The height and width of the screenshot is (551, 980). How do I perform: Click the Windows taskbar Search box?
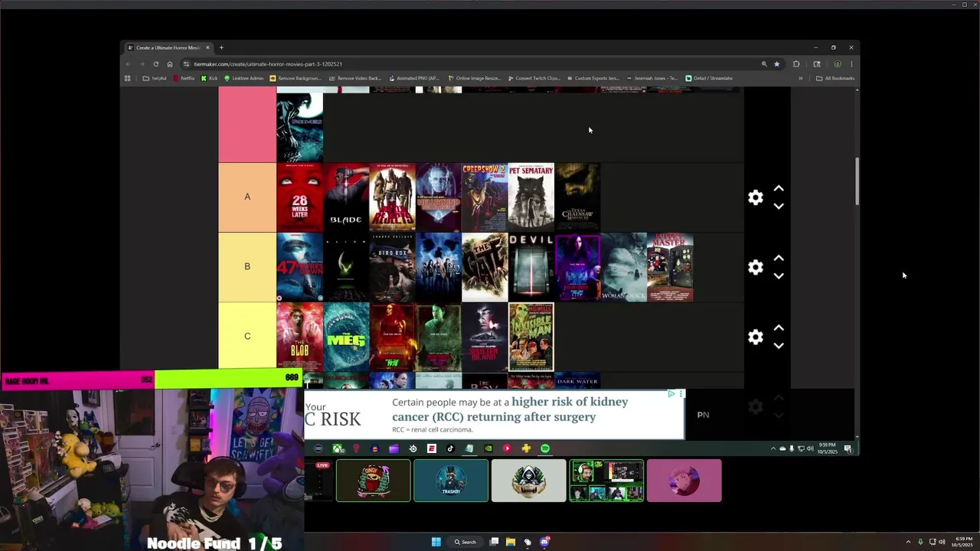pyautogui.click(x=465, y=542)
